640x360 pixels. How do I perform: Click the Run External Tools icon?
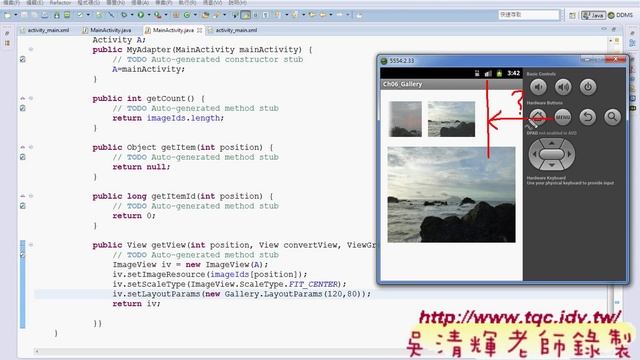point(158,15)
